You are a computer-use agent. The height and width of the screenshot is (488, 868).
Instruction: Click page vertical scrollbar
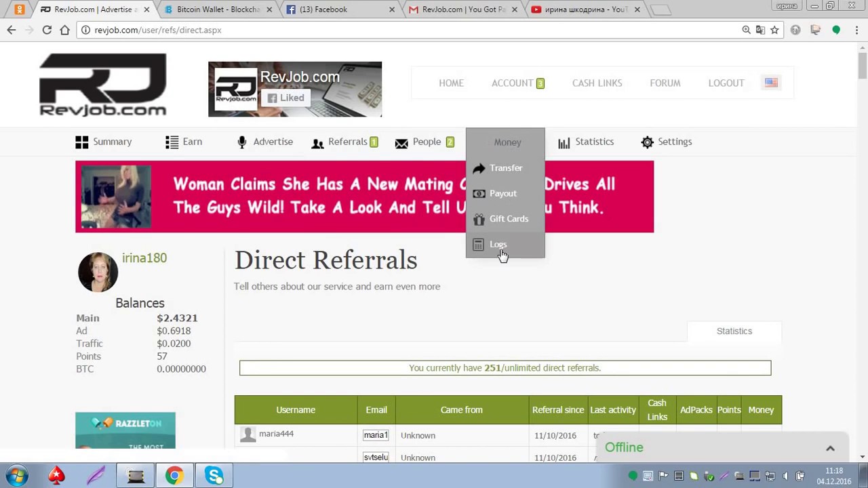click(x=862, y=66)
